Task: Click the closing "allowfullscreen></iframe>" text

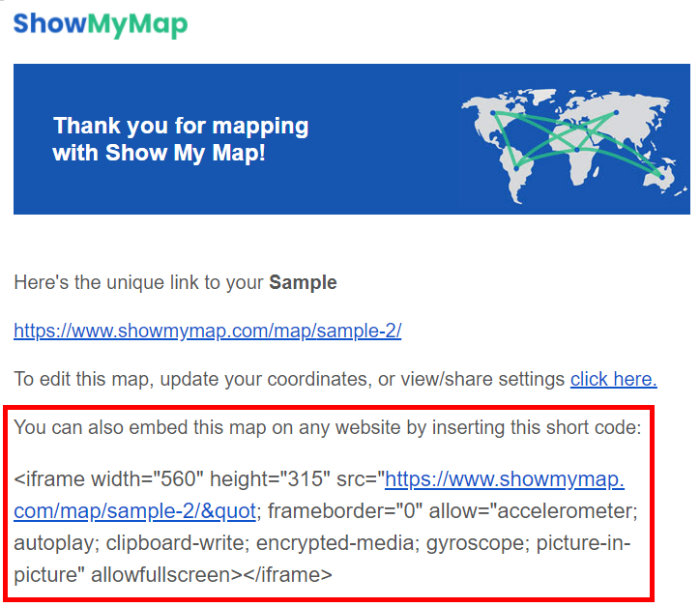Action: click(x=211, y=575)
